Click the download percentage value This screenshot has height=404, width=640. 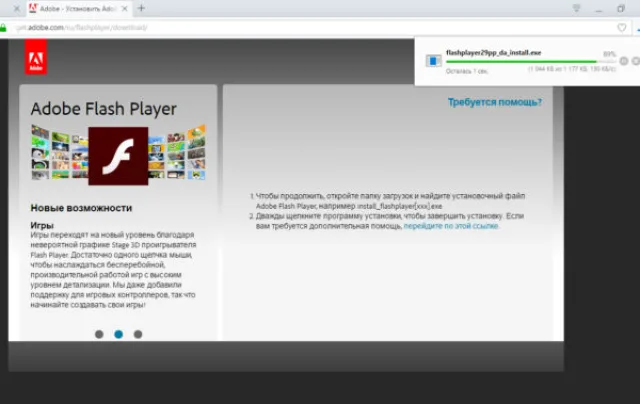tap(609, 54)
